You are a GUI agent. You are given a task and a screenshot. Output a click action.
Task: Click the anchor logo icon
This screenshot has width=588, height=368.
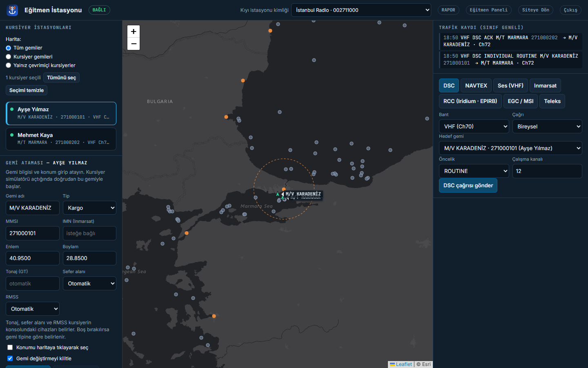13,10
